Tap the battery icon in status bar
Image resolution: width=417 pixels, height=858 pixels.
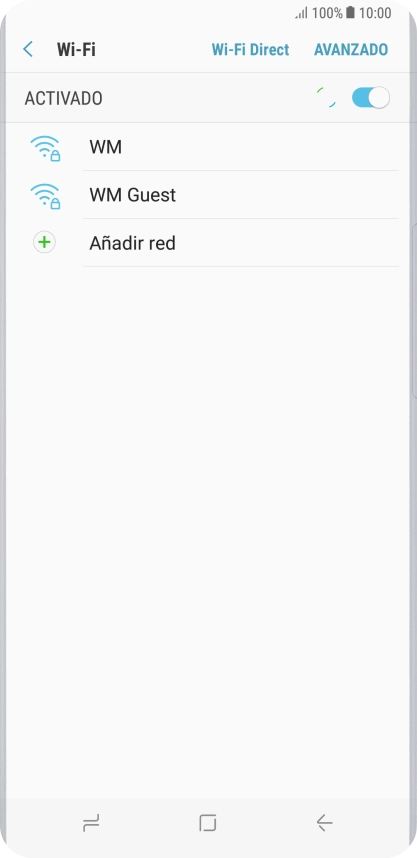(x=350, y=13)
